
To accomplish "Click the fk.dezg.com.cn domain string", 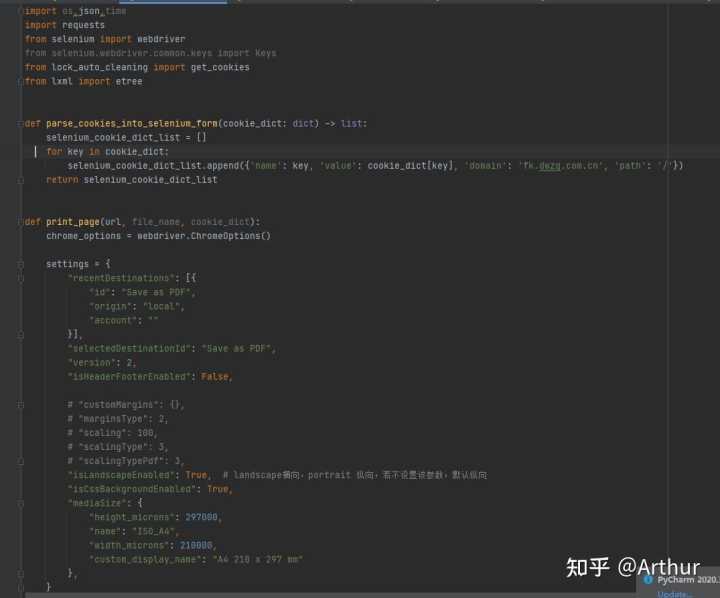I will [x=561, y=166].
